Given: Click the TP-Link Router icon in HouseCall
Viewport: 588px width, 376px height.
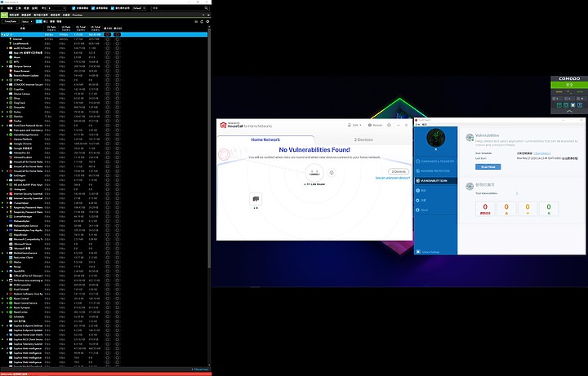Looking at the screenshot, I should pos(314,173).
